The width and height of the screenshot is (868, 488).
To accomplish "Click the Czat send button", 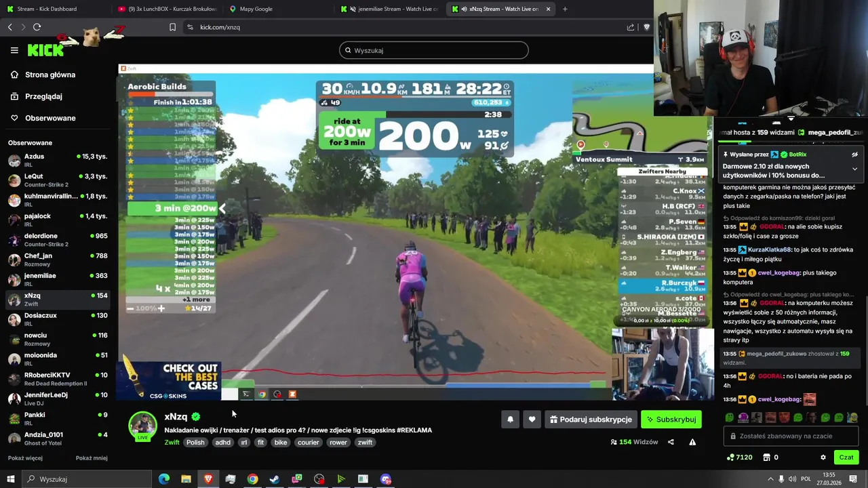I will coord(846,457).
